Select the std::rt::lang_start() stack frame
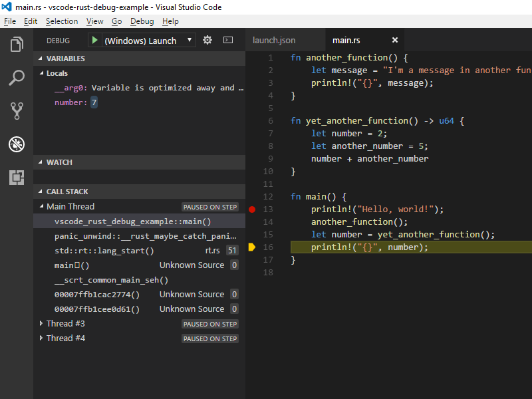 pos(104,251)
